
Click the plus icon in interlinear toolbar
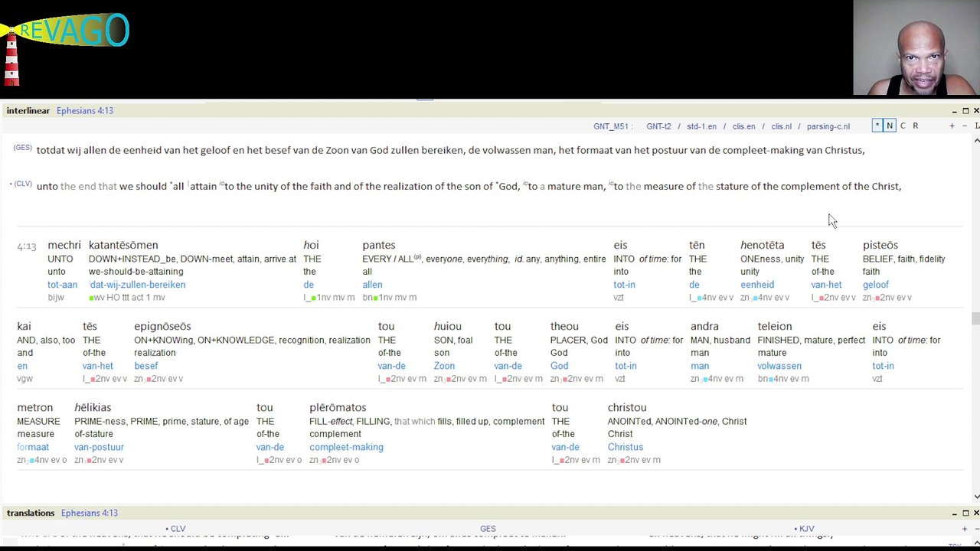pyautogui.click(x=952, y=126)
